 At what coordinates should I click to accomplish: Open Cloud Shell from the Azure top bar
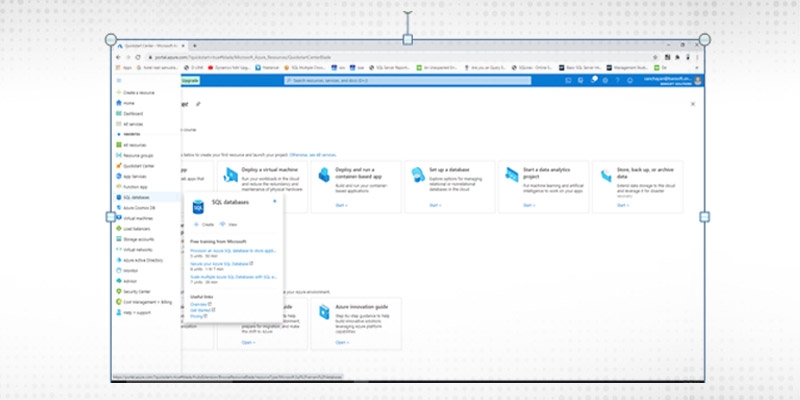click(x=568, y=81)
